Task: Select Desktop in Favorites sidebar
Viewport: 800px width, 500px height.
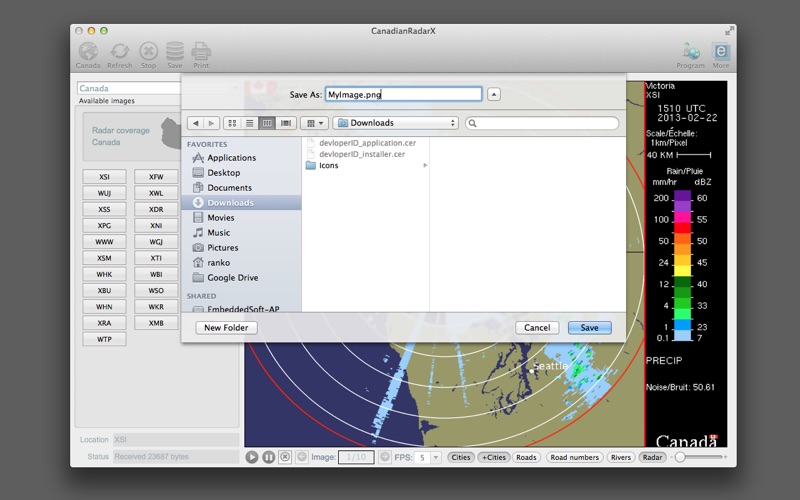Action: (241, 172)
